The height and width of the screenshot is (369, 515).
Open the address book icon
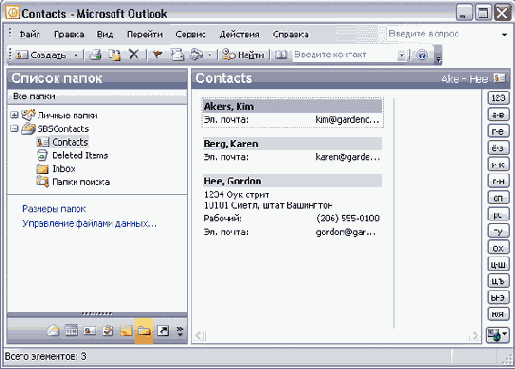[x=281, y=55]
